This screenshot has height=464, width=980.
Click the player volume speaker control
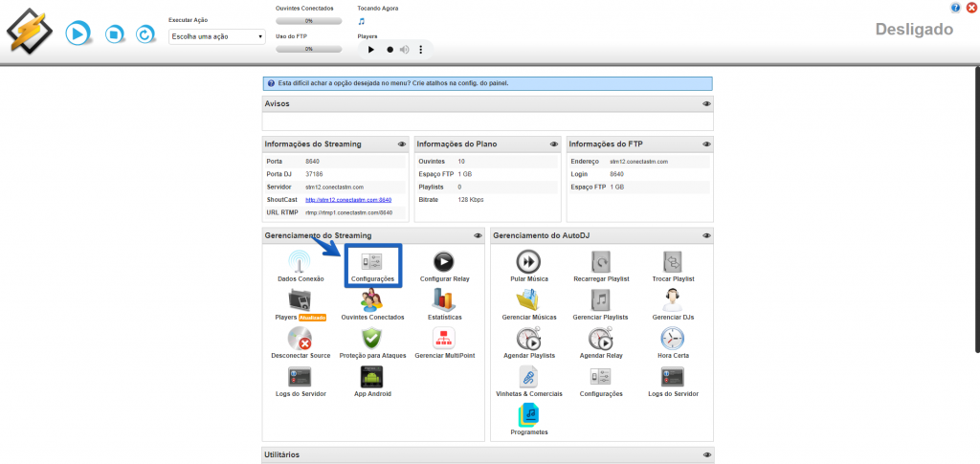click(405, 49)
